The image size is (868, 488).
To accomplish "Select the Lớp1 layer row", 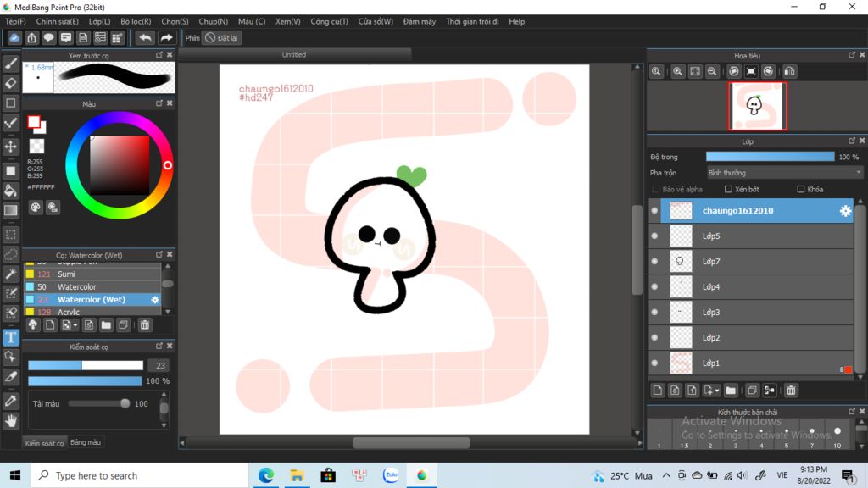I will click(x=751, y=363).
